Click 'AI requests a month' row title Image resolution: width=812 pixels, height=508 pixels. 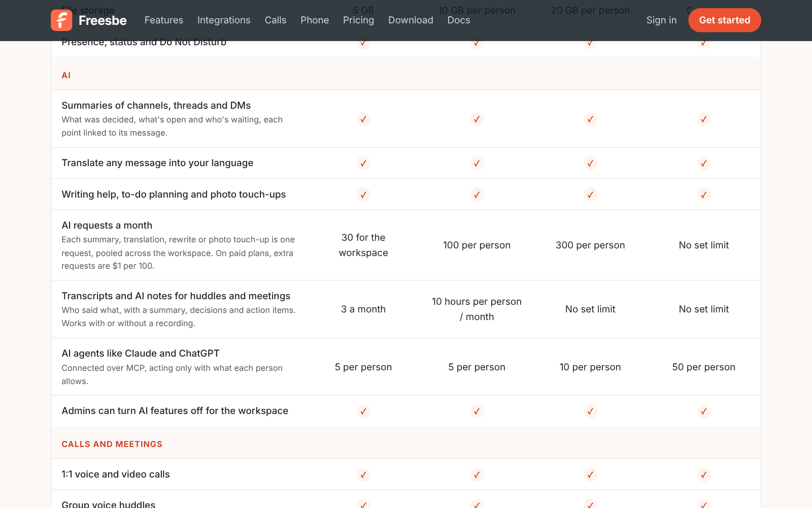click(107, 226)
